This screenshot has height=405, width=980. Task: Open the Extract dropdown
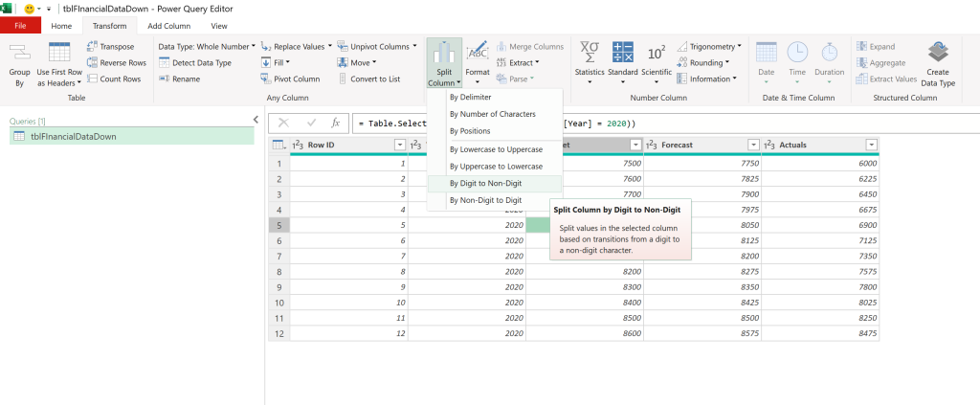pos(518,62)
